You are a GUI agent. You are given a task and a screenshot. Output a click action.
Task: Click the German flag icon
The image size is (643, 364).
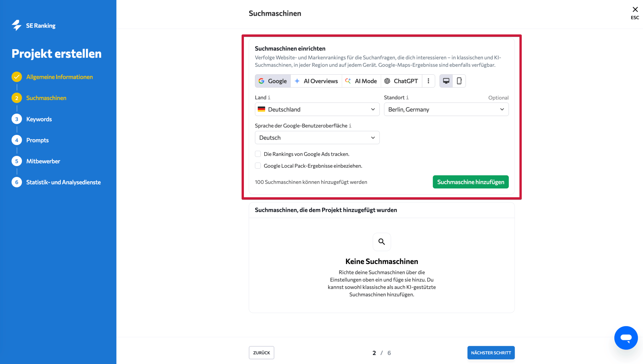click(261, 109)
